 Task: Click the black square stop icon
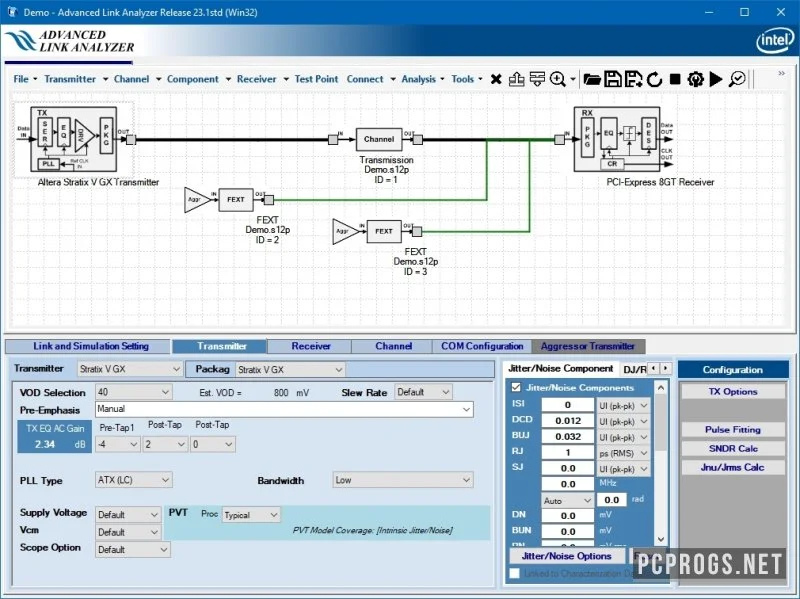pyautogui.click(x=675, y=79)
